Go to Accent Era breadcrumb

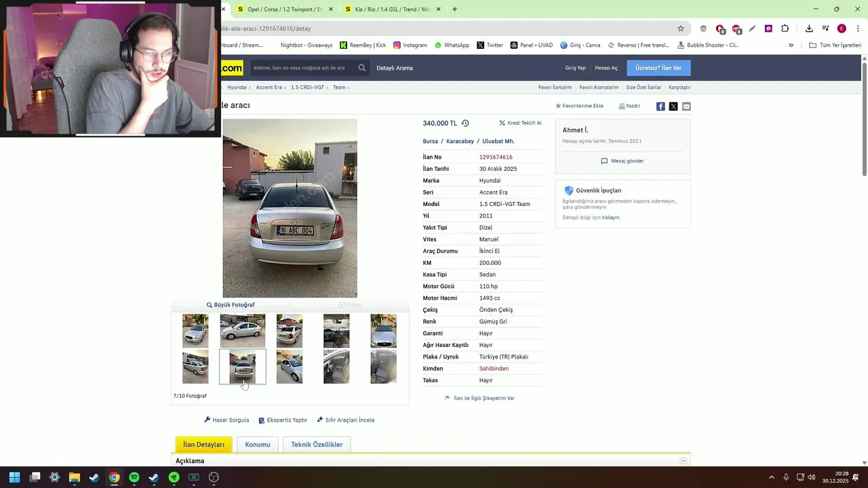(269, 87)
